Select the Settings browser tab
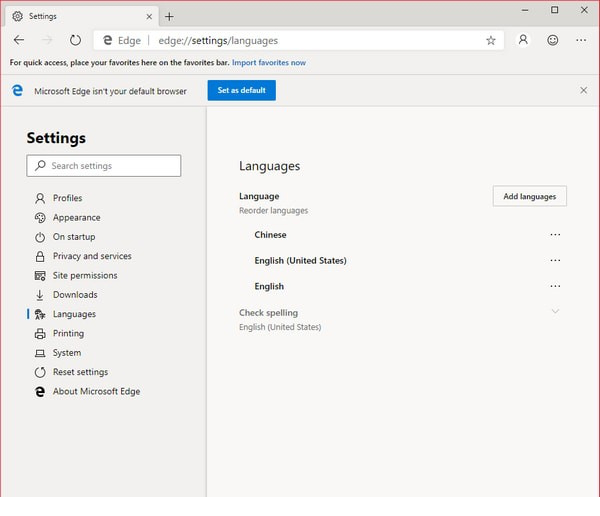 pyautogui.click(x=82, y=16)
